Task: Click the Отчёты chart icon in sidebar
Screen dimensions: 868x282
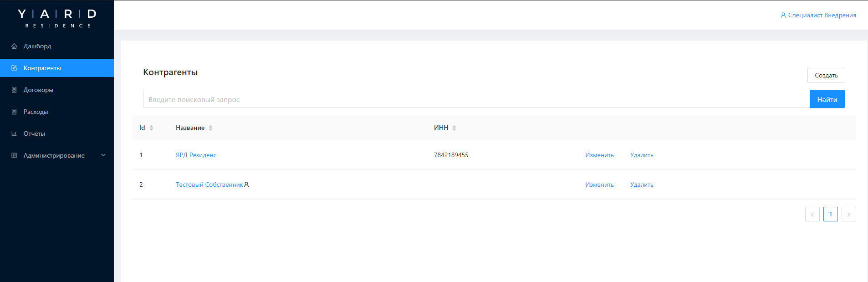Action: click(14, 133)
